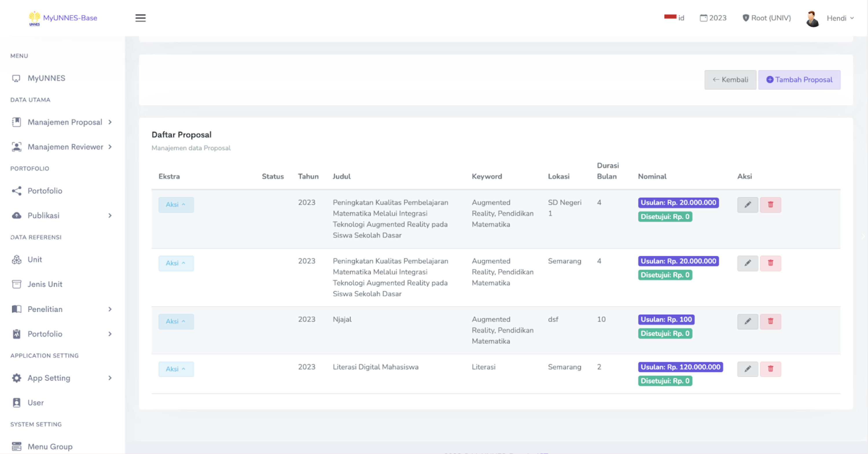Edit the SD Negeri 1 proposal with pencil icon

click(747, 204)
